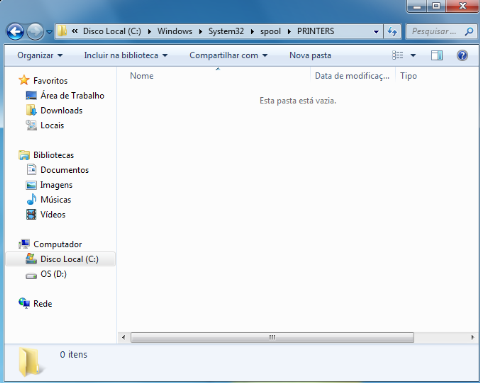The height and width of the screenshot is (383, 480).
Task: Create folder with Nova pasta
Action: [x=310, y=55]
